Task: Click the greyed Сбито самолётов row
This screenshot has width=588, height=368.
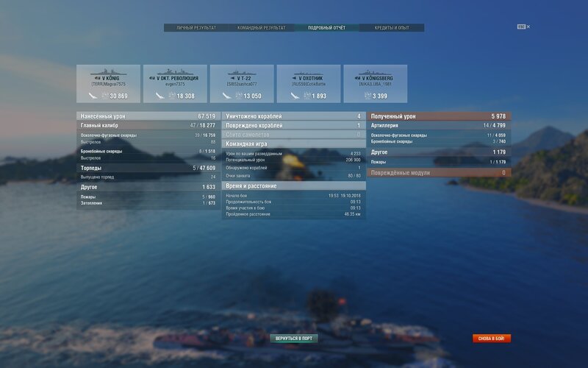Action: (293, 135)
